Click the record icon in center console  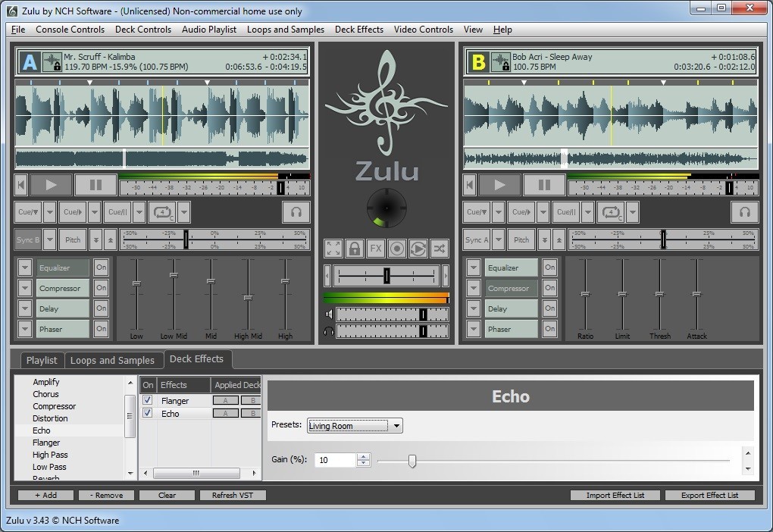point(398,248)
